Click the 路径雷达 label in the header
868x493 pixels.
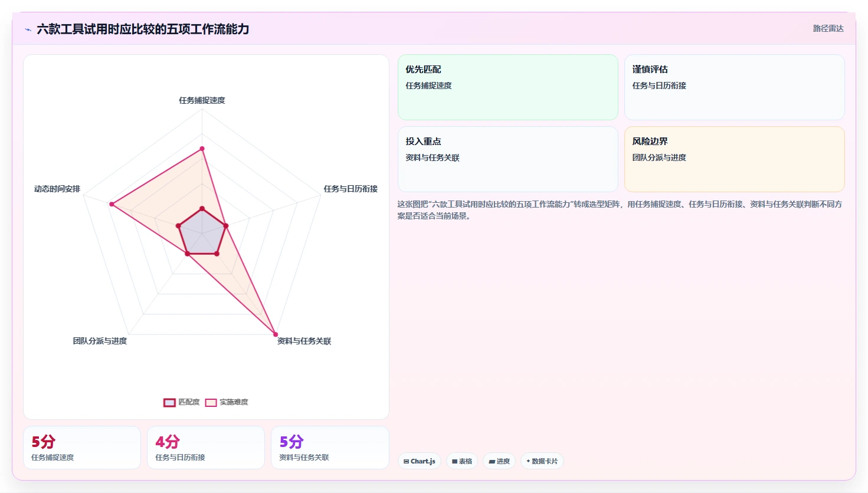[x=828, y=28]
